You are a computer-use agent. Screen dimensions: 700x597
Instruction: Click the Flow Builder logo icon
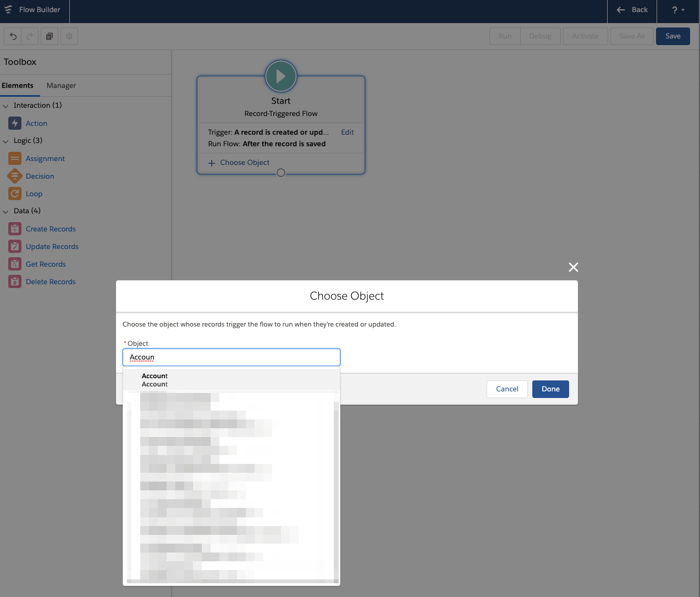(8, 9)
